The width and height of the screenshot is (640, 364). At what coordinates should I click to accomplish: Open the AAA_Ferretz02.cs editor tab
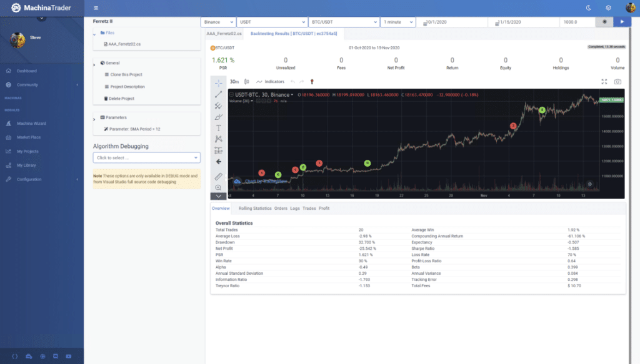pos(224,34)
